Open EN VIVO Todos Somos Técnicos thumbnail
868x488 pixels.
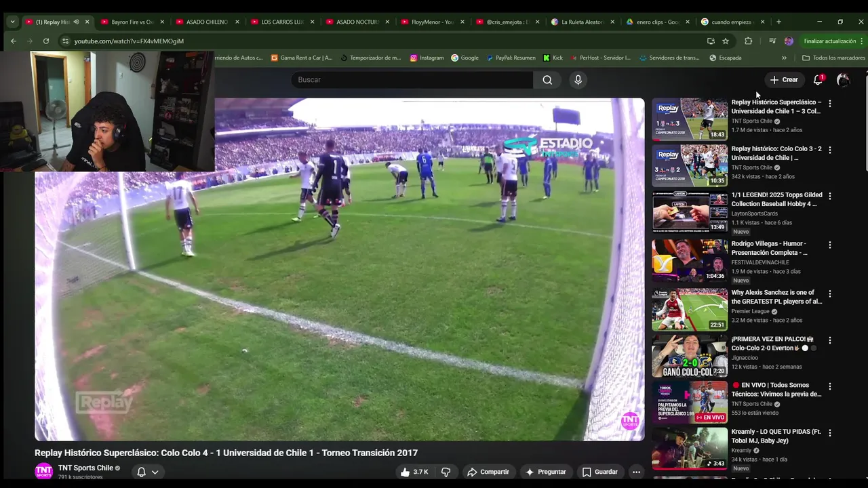click(690, 402)
